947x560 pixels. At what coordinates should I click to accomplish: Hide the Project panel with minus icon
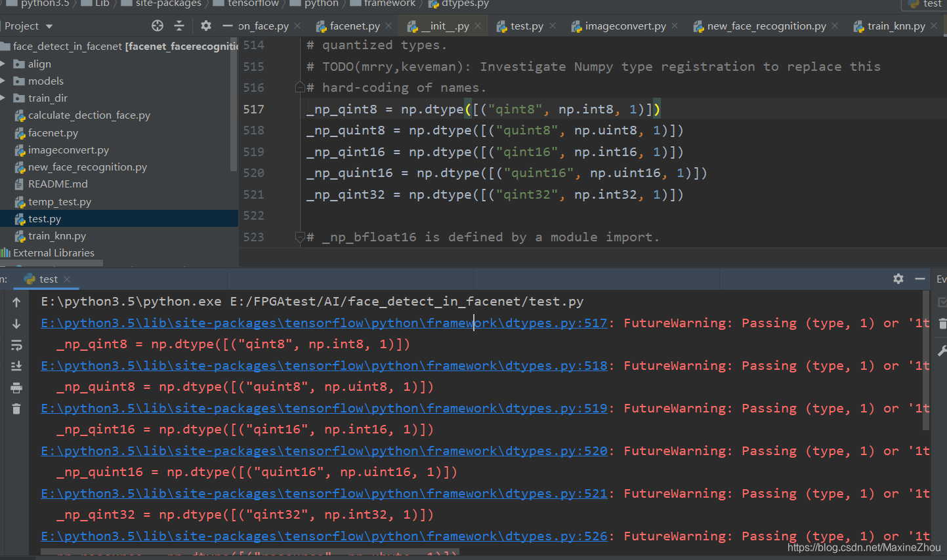pos(228,26)
